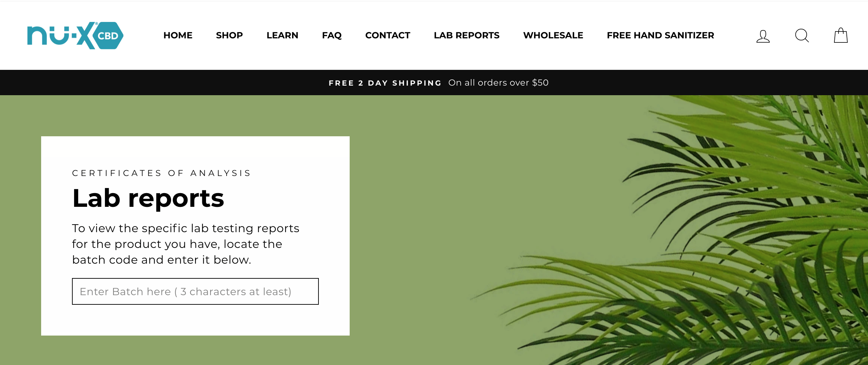Open the SHOP menu item

pyautogui.click(x=229, y=35)
